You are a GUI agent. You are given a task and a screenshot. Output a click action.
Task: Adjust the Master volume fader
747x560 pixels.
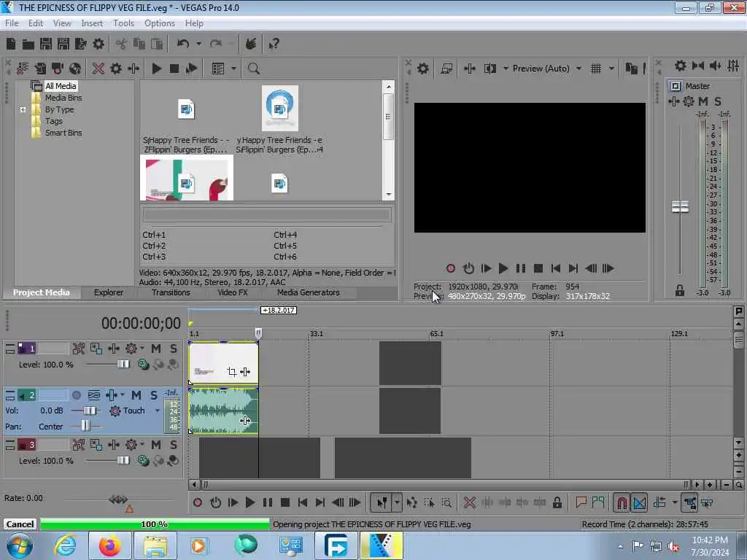pos(680,206)
